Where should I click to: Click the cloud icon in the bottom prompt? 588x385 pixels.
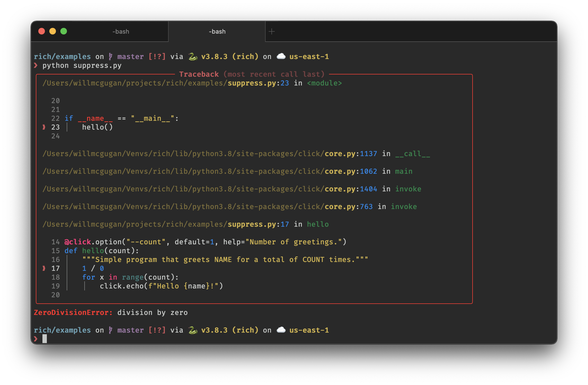point(281,330)
